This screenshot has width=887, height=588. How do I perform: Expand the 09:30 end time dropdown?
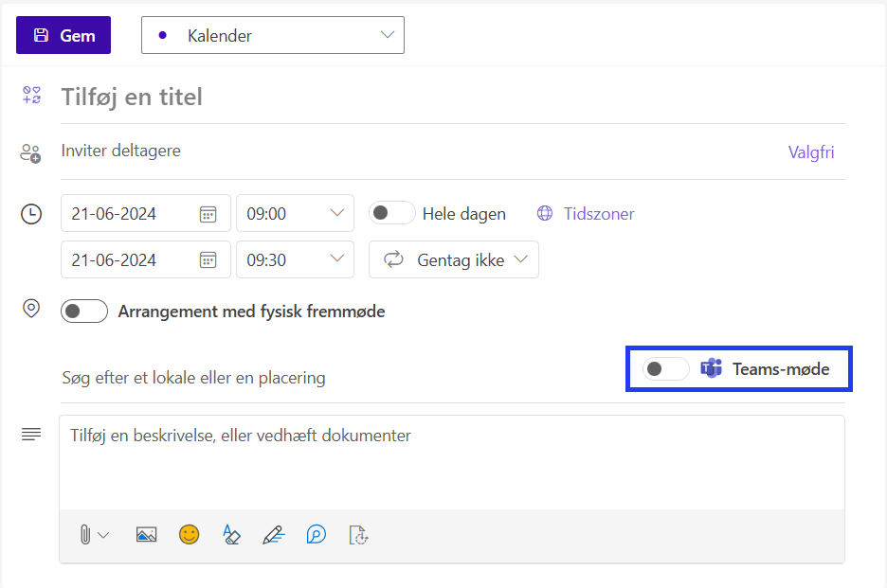(x=296, y=259)
